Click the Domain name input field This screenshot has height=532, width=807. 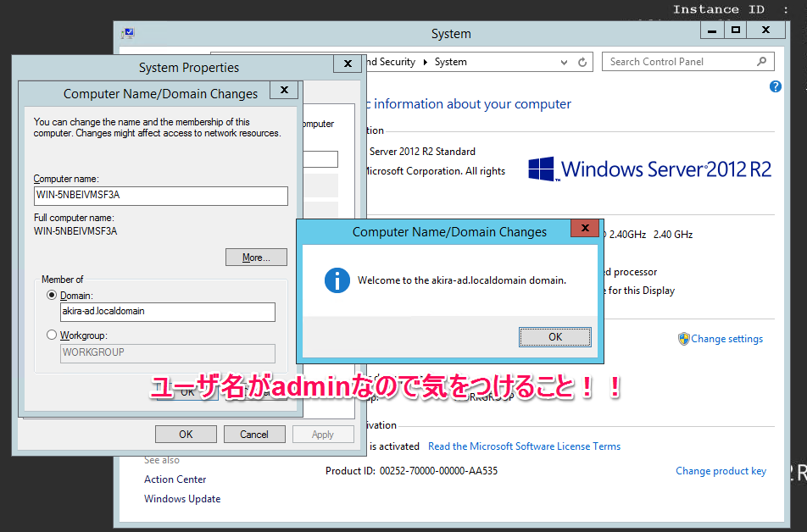tap(167, 312)
